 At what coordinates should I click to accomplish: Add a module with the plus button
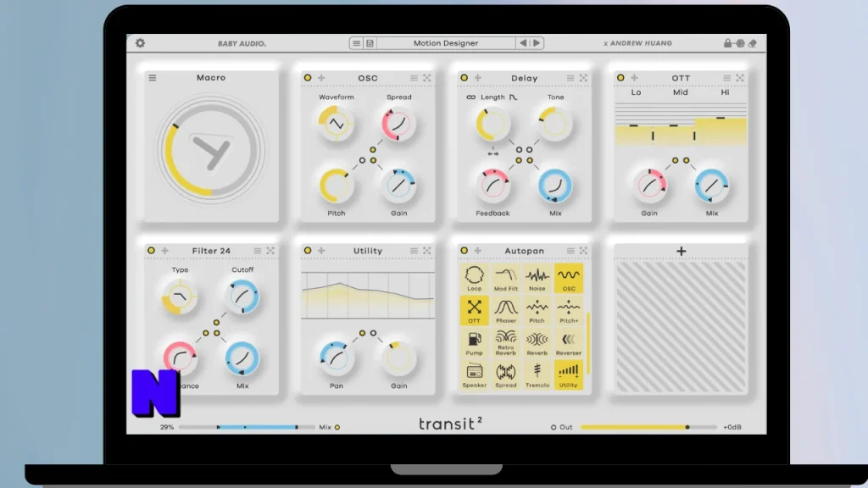[x=681, y=251]
